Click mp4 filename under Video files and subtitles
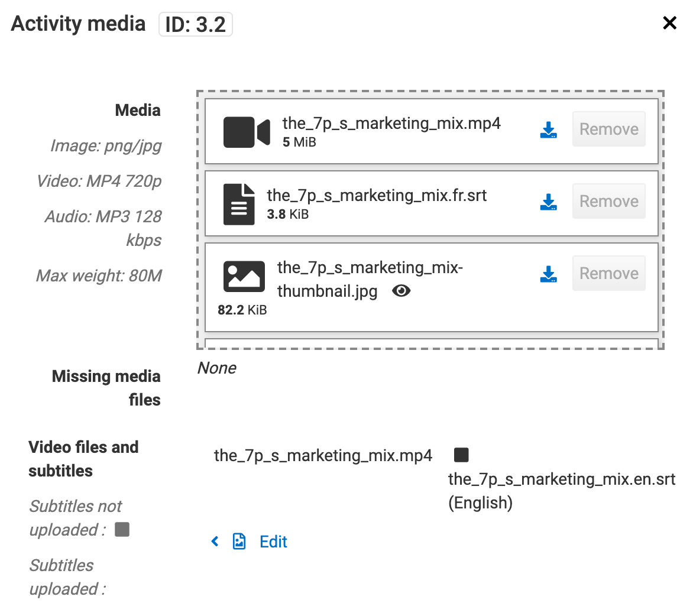 (x=323, y=455)
